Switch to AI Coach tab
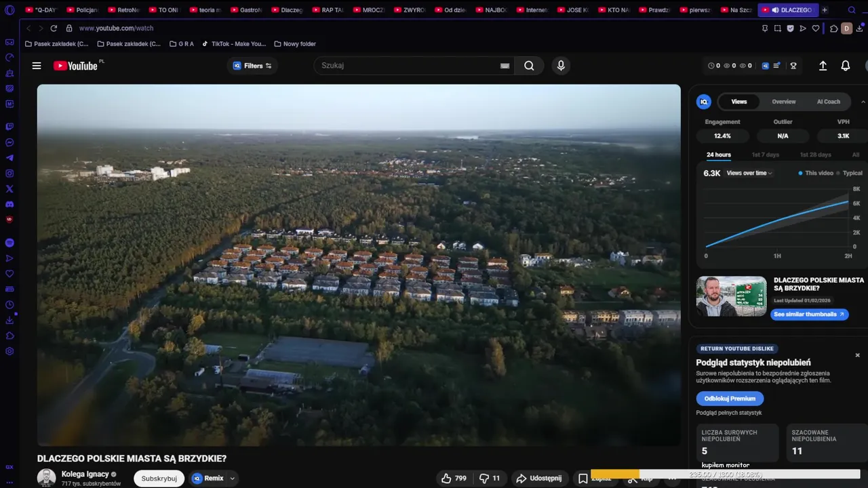Image resolution: width=868 pixels, height=488 pixels. click(828, 102)
